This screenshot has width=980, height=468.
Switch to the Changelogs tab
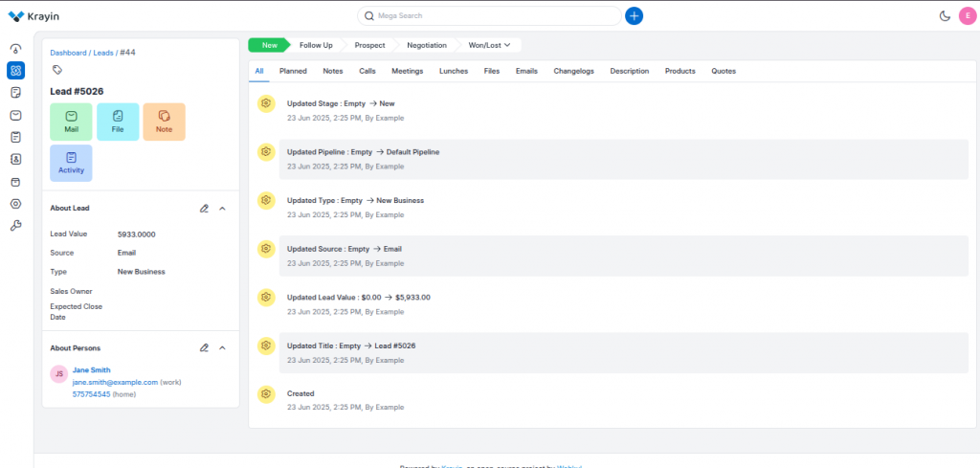[574, 71]
